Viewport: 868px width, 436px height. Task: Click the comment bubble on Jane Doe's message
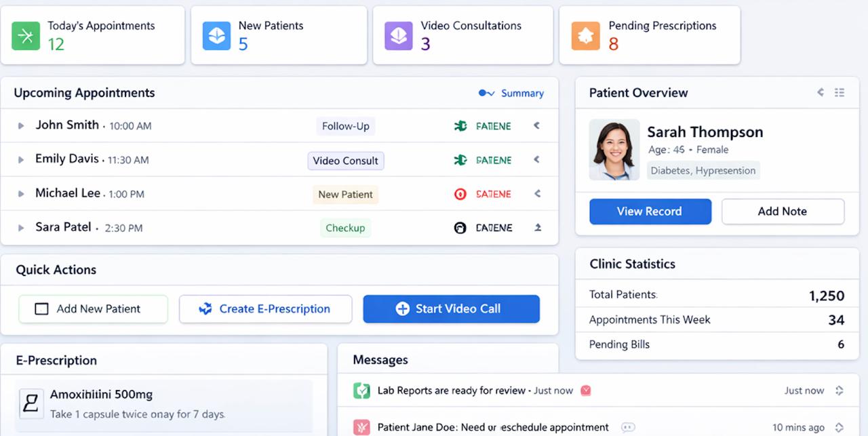click(x=629, y=426)
